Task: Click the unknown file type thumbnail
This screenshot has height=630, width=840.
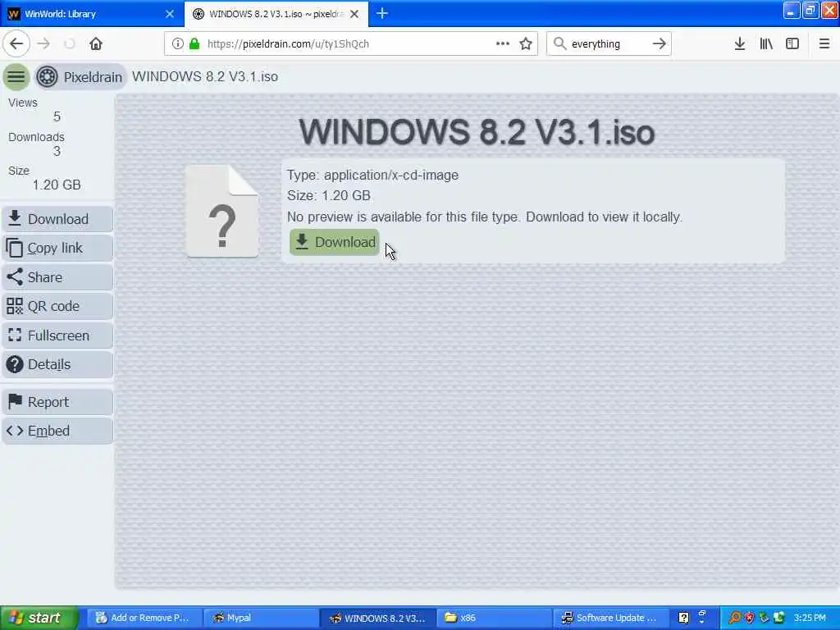Action: tap(222, 211)
